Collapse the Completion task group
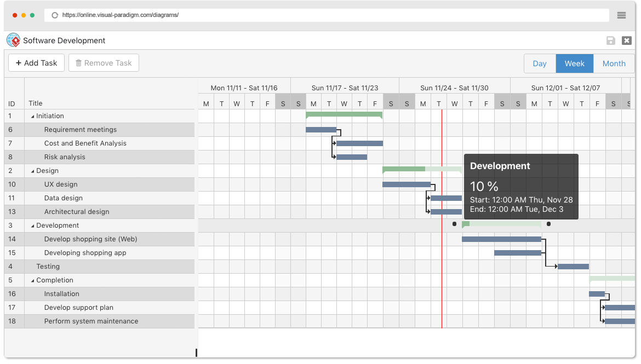The width and height of the screenshot is (641, 364). [x=33, y=281]
